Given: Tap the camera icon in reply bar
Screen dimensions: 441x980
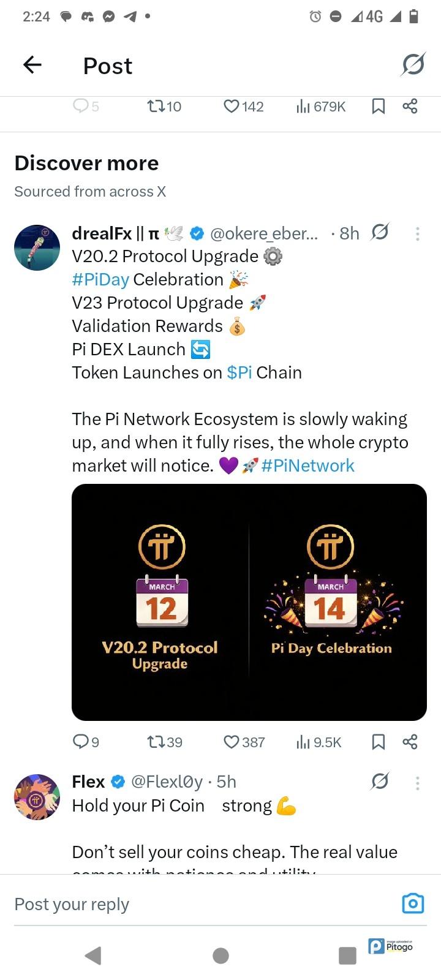Looking at the screenshot, I should point(413,903).
